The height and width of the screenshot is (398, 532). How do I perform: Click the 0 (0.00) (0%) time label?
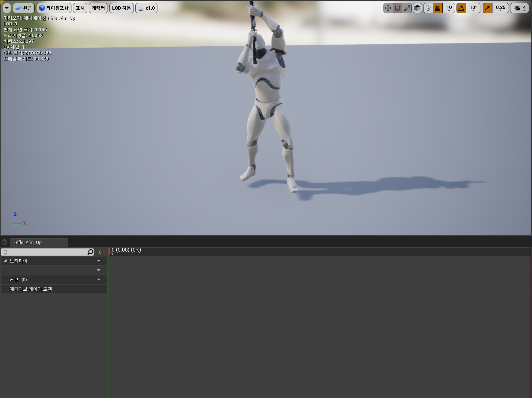click(126, 250)
